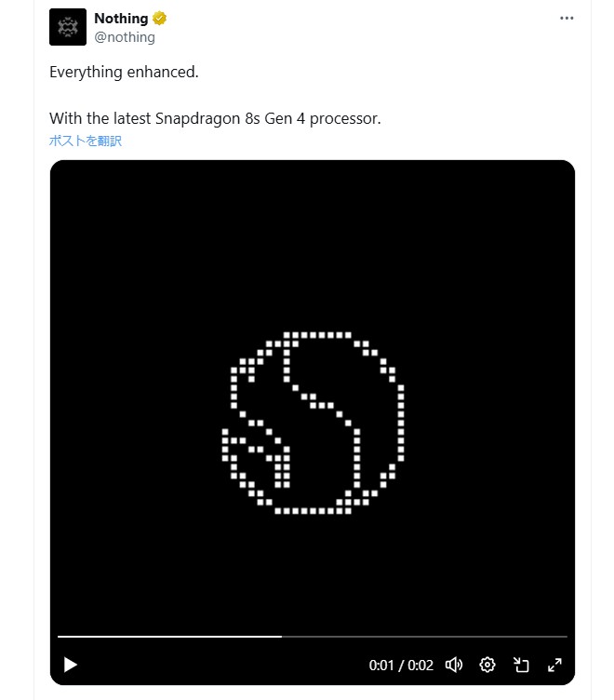
Task: Open the picture-in-picture pop-out icon
Action: coord(521,665)
